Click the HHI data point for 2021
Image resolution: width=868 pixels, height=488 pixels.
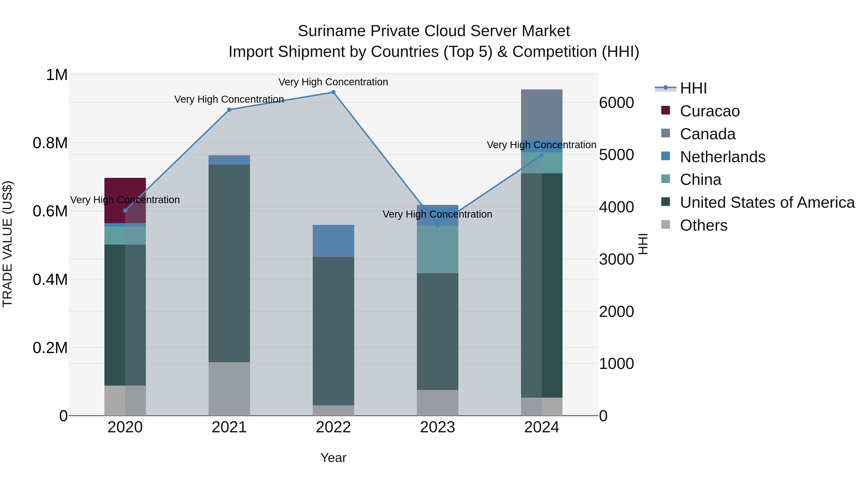[x=229, y=110]
